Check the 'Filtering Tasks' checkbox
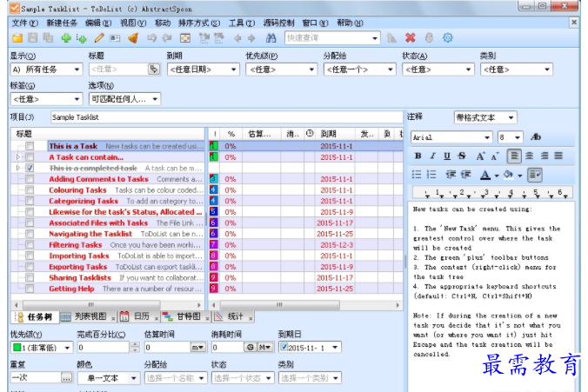Screen dimensions: 588x392 (30, 245)
